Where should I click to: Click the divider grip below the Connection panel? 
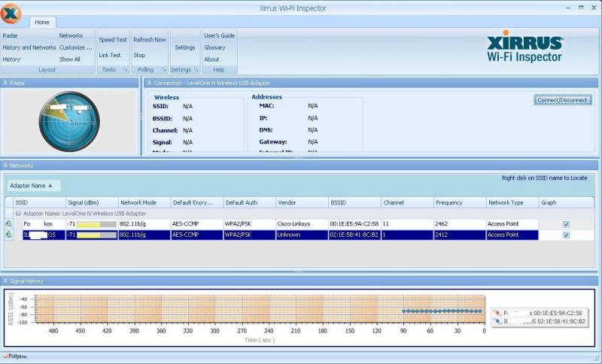[x=299, y=158]
